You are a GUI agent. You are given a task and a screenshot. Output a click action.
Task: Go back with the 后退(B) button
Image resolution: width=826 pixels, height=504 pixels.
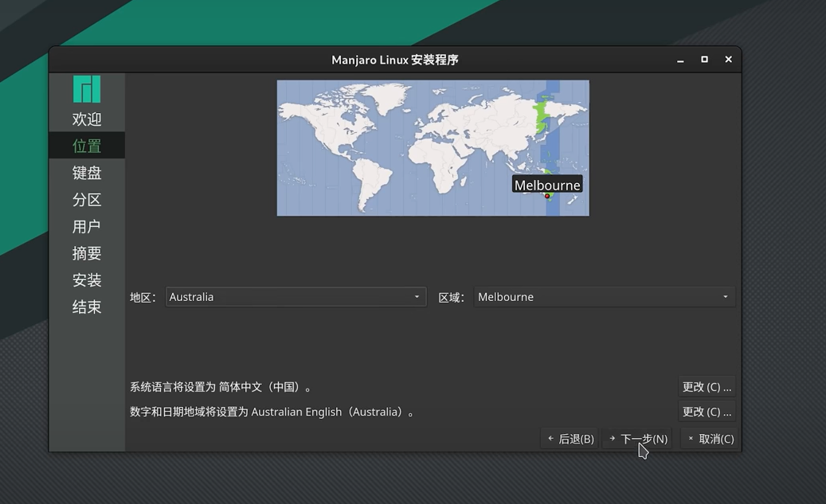click(x=570, y=439)
